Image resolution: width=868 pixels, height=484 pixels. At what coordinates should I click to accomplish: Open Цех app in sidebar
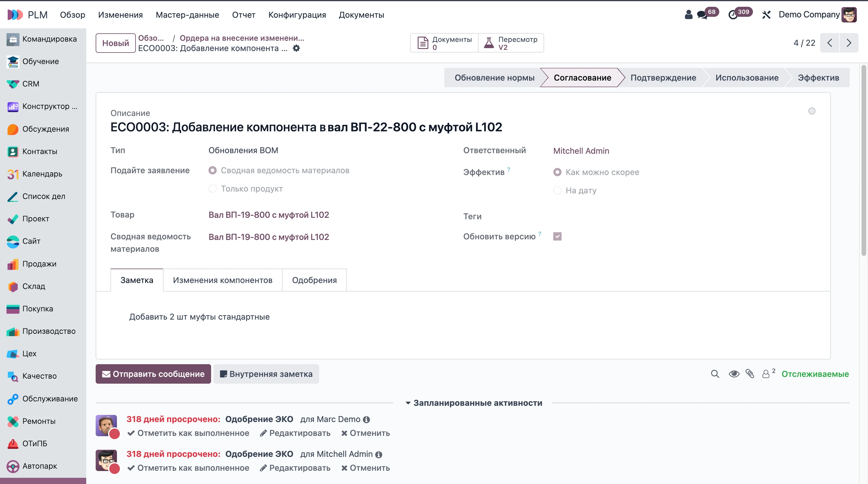[43, 354]
